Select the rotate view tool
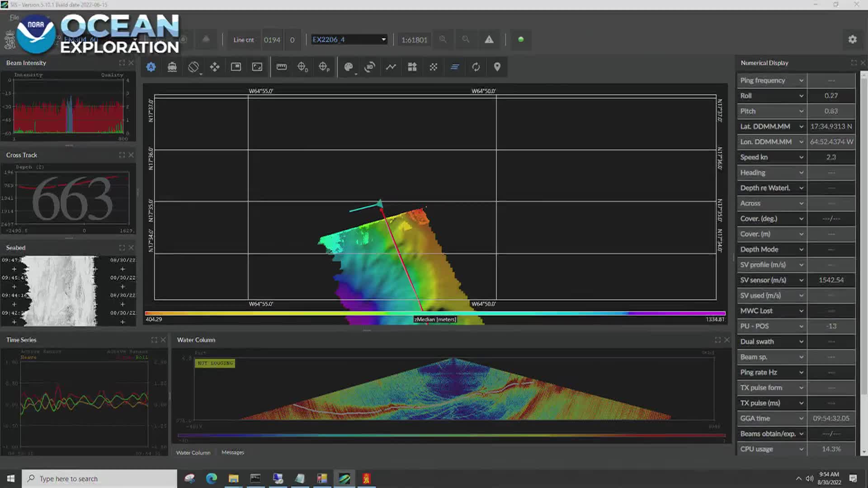 click(x=193, y=67)
